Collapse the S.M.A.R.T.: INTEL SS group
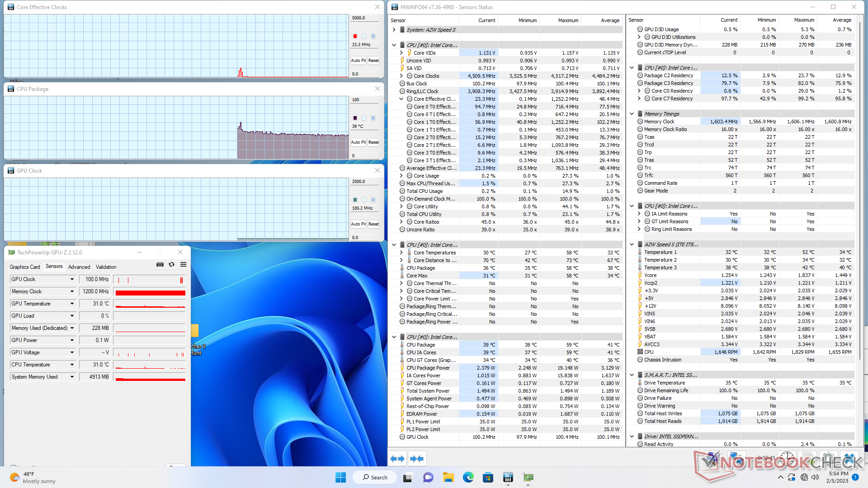The image size is (868, 488). [x=632, y=375]
